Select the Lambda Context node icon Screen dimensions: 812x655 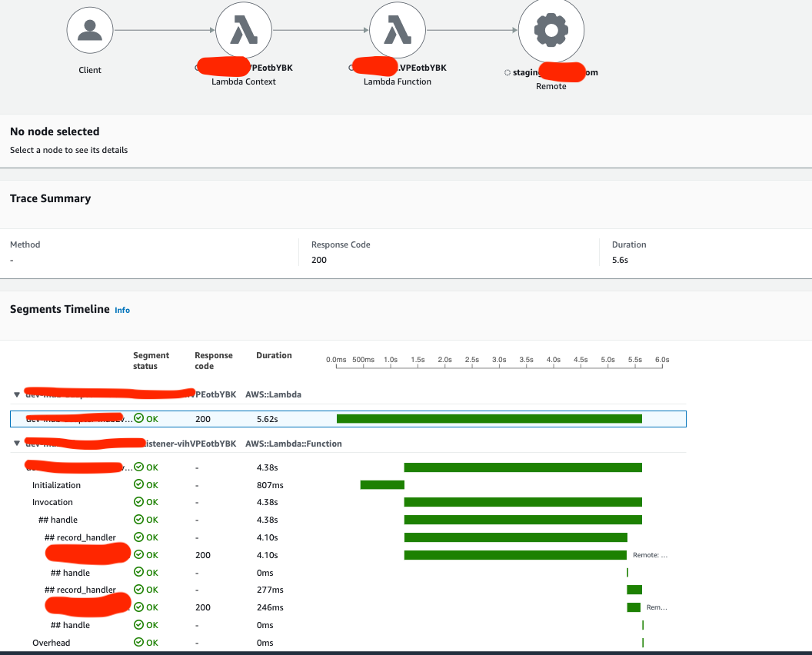[x=244, y=30]
